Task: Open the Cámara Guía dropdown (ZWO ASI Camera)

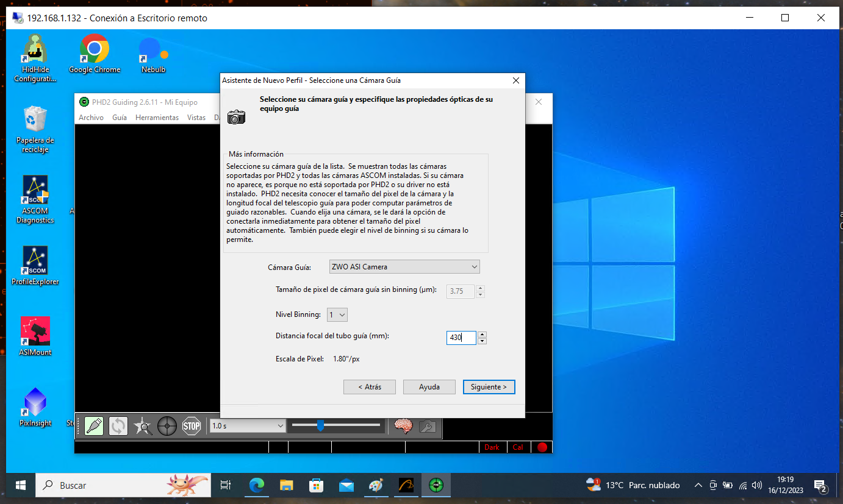Action: tap(404, 267)
